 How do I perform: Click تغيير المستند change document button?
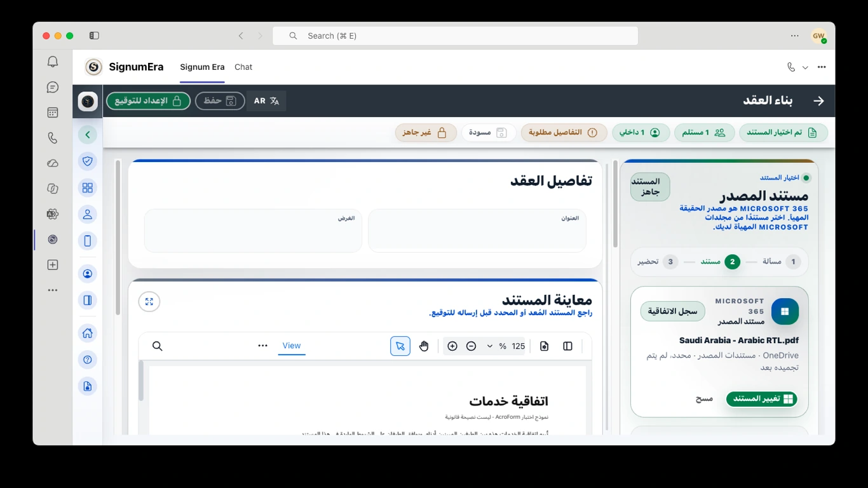[x=762, y=399]
